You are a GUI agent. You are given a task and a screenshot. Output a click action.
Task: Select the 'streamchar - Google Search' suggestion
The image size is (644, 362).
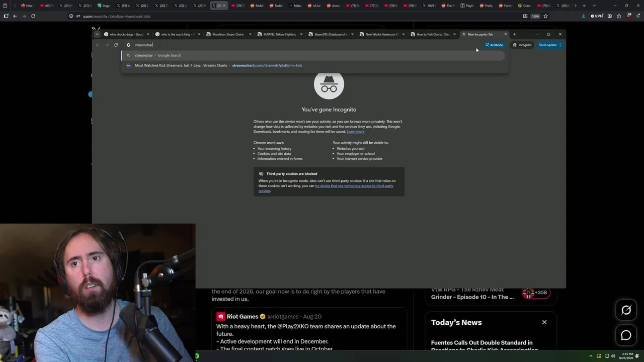(x=312, y=55)
